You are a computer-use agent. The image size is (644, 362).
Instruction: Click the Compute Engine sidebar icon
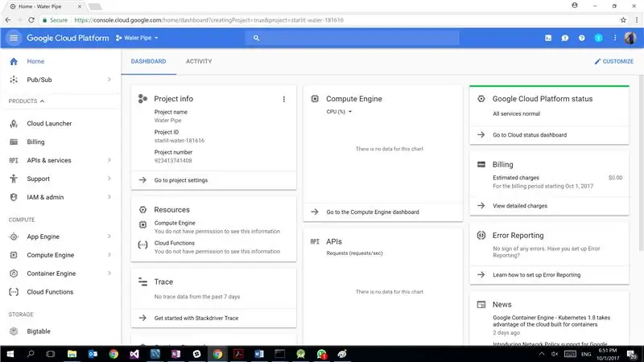pos(14,255)
